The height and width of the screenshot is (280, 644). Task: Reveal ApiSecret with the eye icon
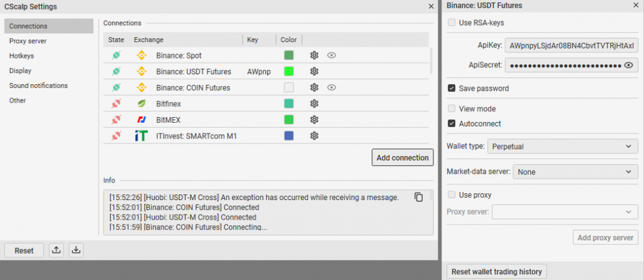[628, 65]
